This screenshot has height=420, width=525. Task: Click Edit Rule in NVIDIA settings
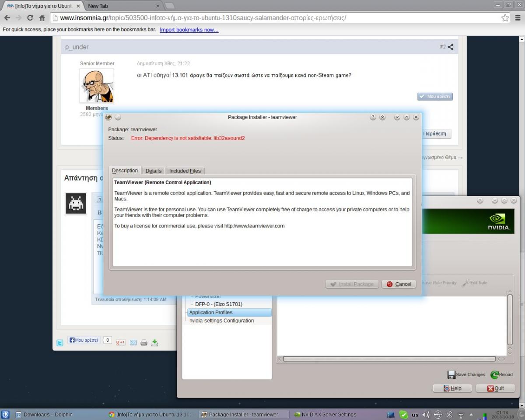coord(475,283)
